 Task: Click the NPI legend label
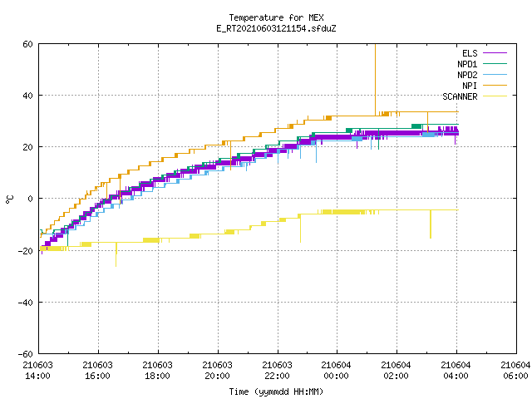click(470, 86)
